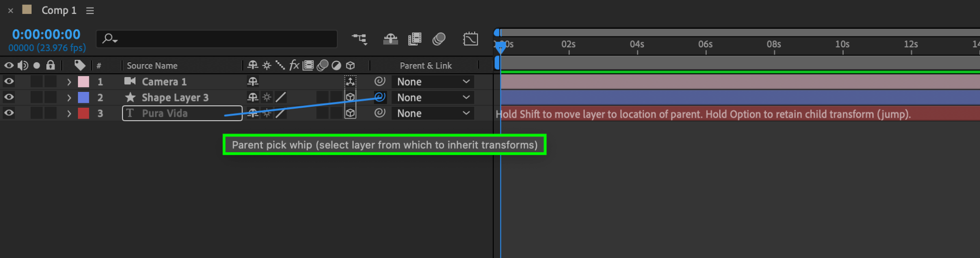Click the current timecode 0:00:00:00

click(x=46, y=34)
